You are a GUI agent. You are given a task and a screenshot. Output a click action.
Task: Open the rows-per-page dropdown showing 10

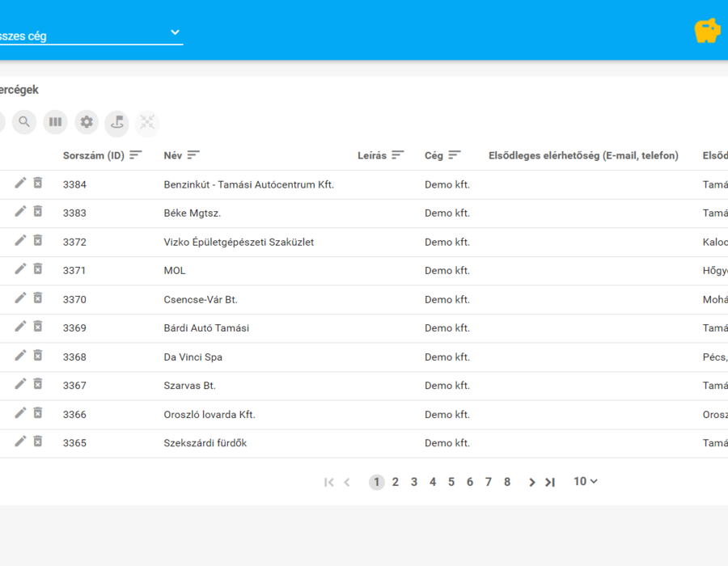[x=586, y=482]
